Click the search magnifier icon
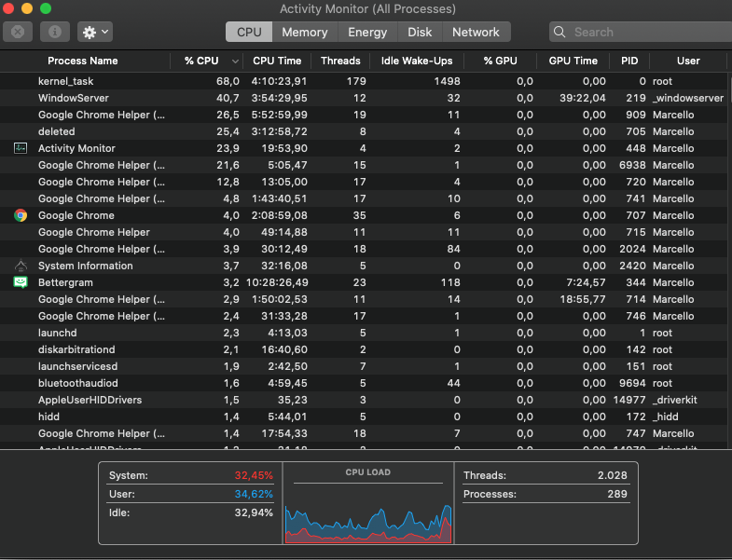732x560 pixels. (559, 32)
